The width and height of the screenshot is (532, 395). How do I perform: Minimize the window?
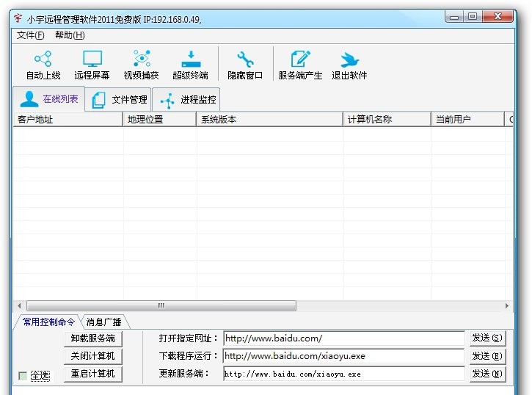[454, 17]
